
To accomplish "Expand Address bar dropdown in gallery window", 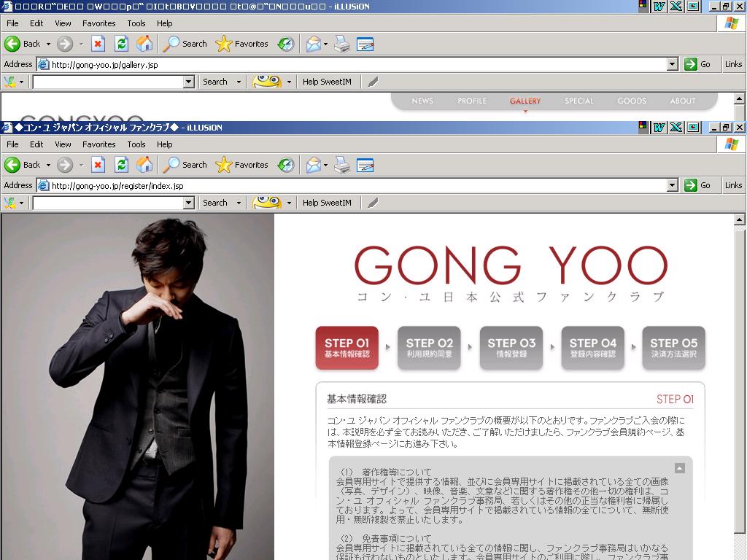I will coord(672,64).
